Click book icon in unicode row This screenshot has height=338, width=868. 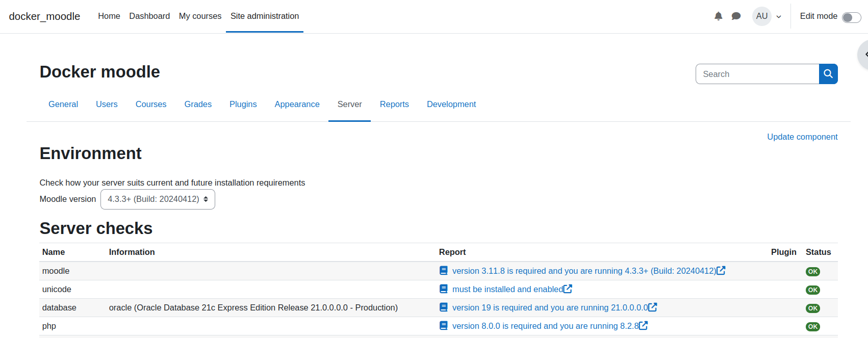pyautogui.click(x=444, y=289)
